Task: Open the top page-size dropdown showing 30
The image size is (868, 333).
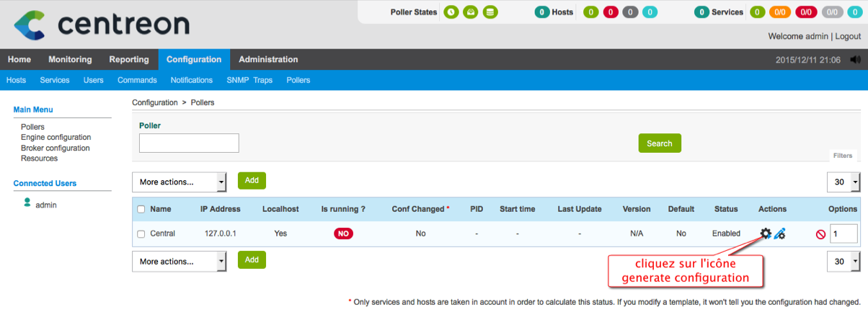Action: pos(843,182)
